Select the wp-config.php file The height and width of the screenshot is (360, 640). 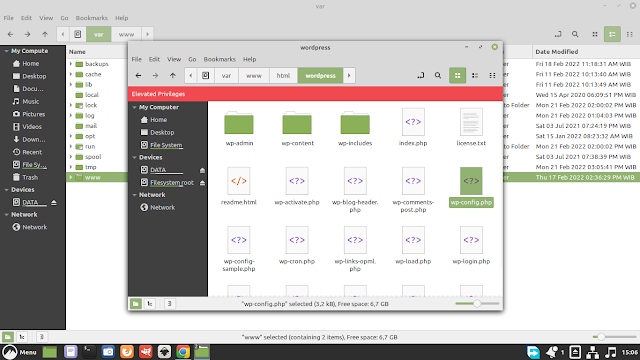471,187
